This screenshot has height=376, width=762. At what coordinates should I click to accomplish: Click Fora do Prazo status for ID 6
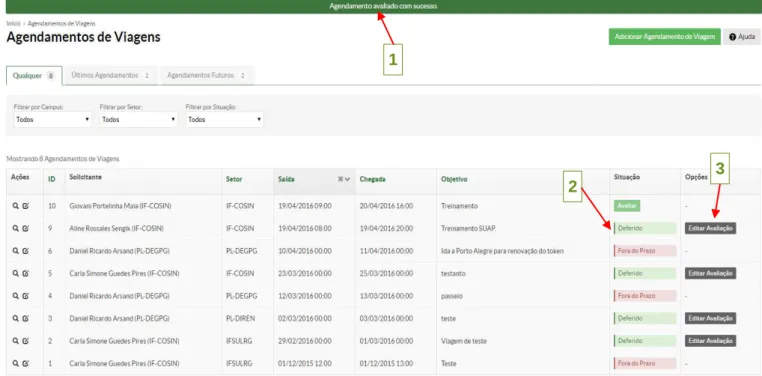(645, 251)
